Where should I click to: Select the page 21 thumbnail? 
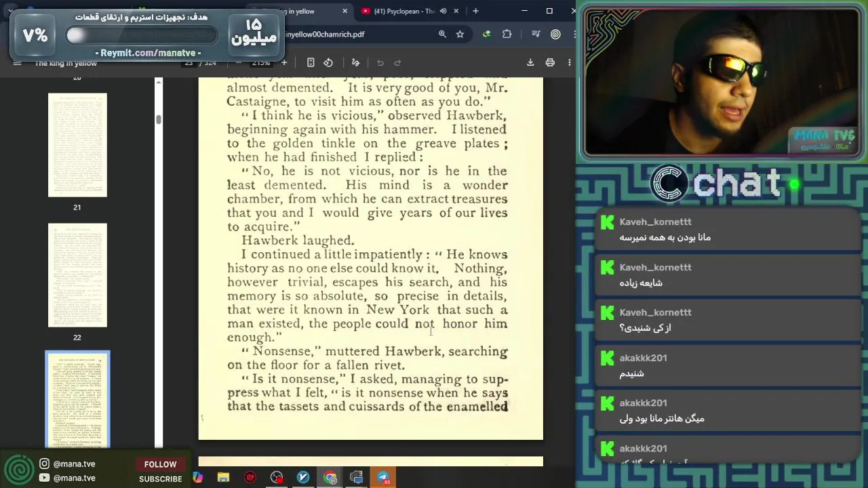click(77, 145)
